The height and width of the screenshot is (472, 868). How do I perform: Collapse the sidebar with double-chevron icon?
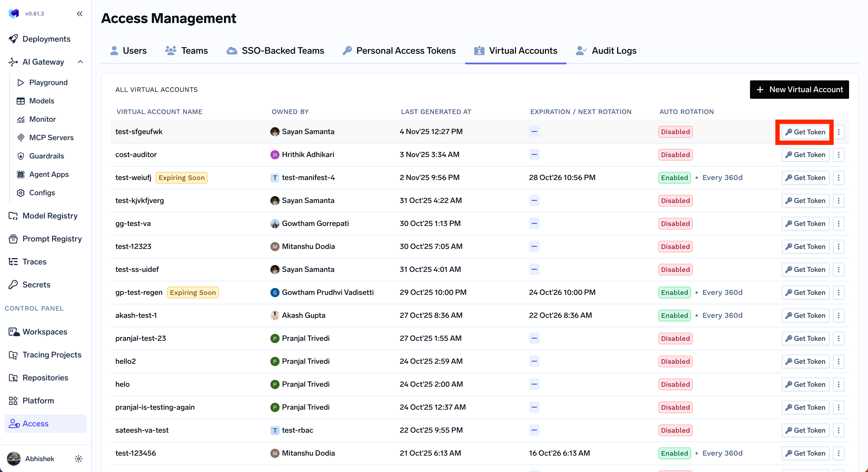[x=80, y=13]
